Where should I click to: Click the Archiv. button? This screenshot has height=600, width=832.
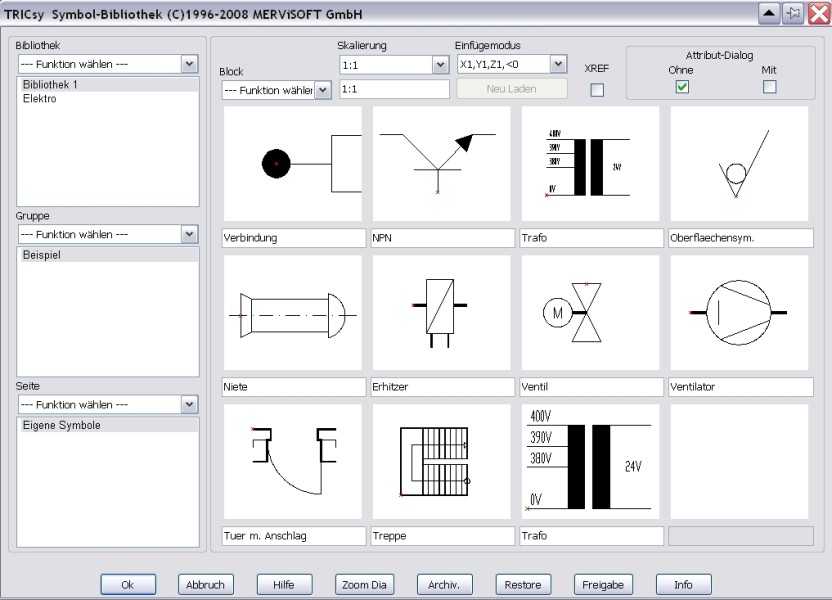point(444,585)
